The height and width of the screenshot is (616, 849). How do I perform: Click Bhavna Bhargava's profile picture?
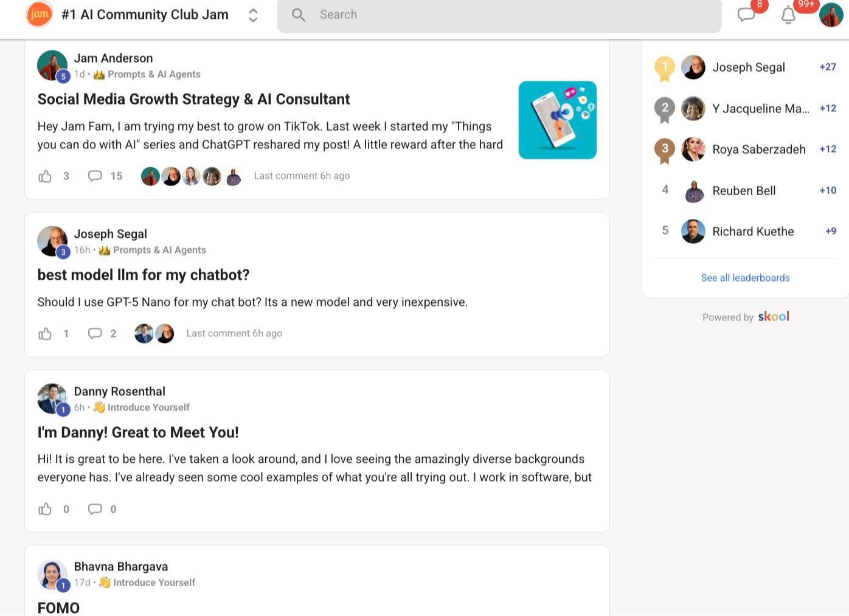click(x=52, y=574)
